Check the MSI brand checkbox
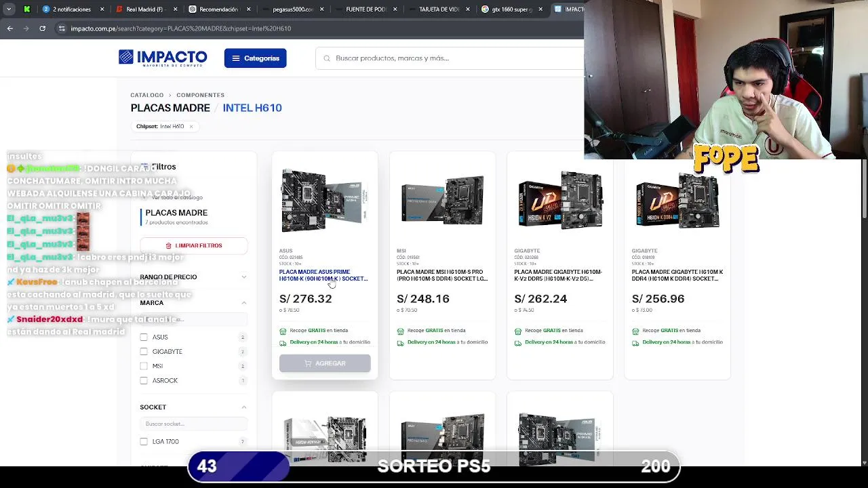Viewport: 868px width, 488px height. pos(144,366)
